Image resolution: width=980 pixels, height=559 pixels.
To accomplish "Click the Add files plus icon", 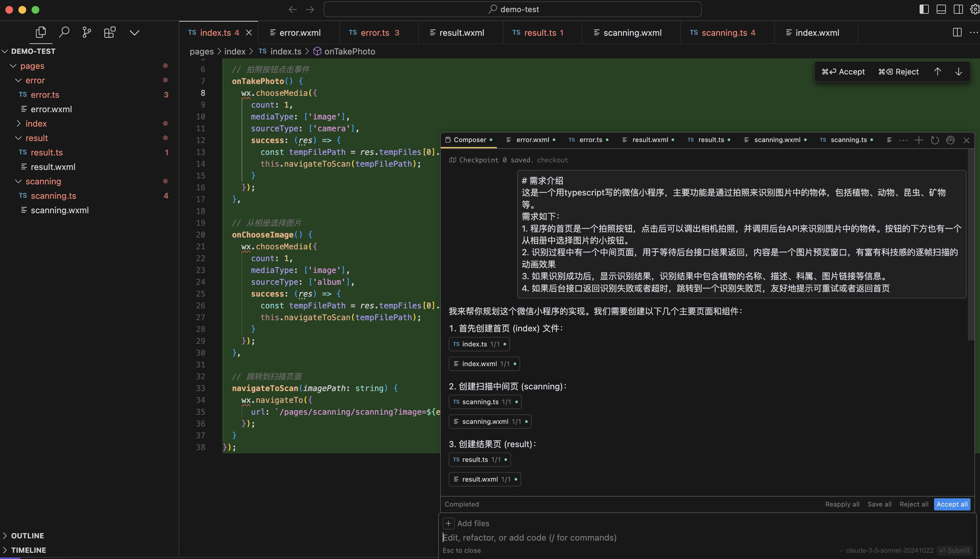I will click(448, 523).
